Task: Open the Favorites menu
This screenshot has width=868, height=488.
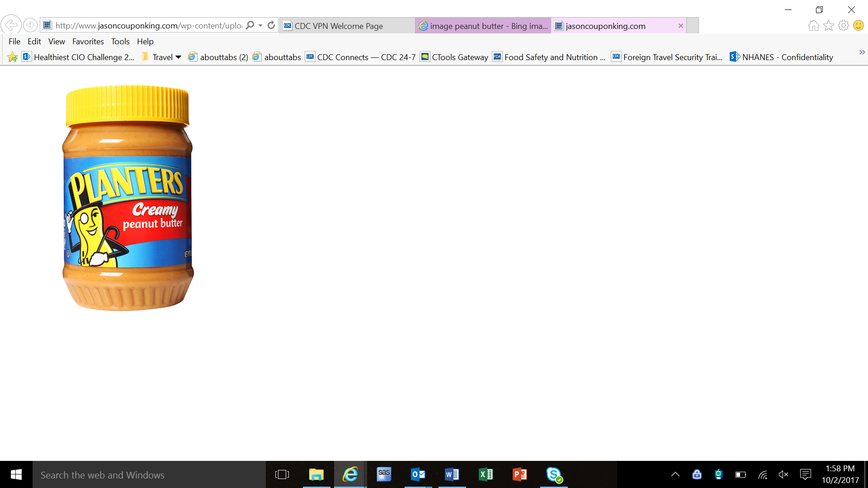Action: coord(88,42)
